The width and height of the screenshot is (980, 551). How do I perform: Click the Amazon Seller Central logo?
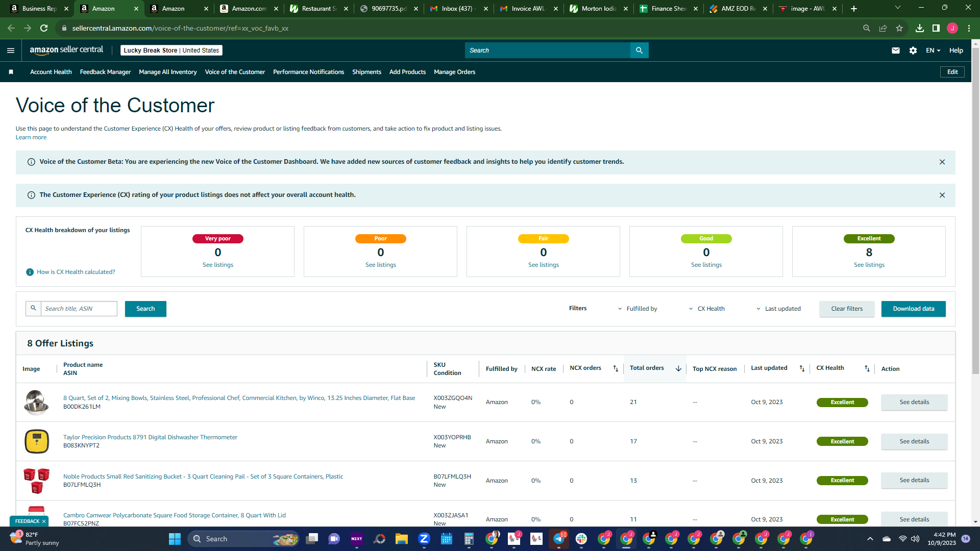(66, 50)
